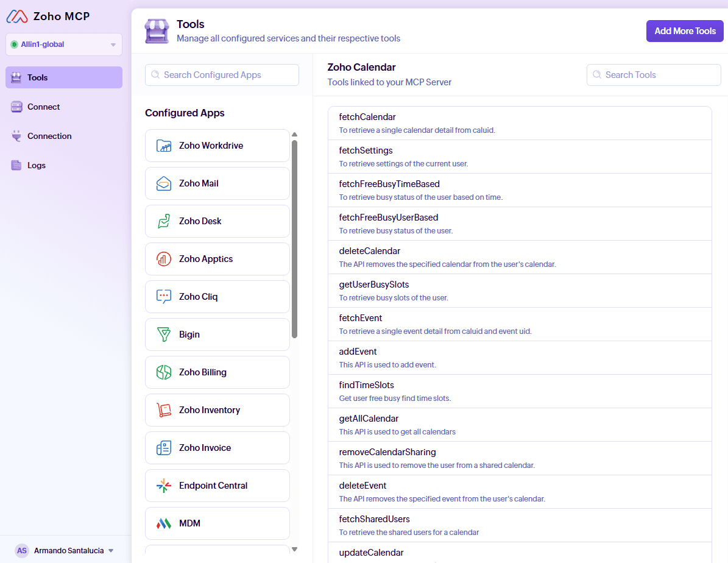Screen dimensions: 728x563
Task: Click the Zoho Workdrive app icon
Action: point(164,146)
